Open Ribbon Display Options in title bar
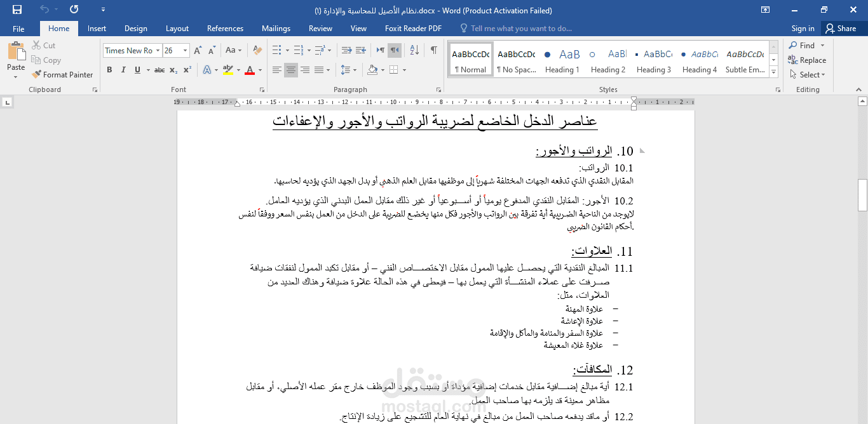868x424 pixels. pyautogui.click(x=766, y=10)
